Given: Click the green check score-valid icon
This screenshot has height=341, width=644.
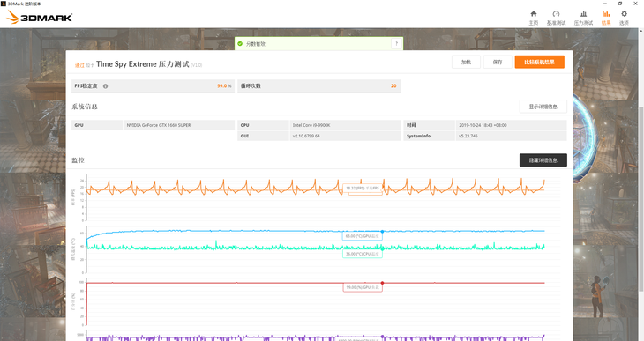Looking at the screenshot, I should pos(240,43).
